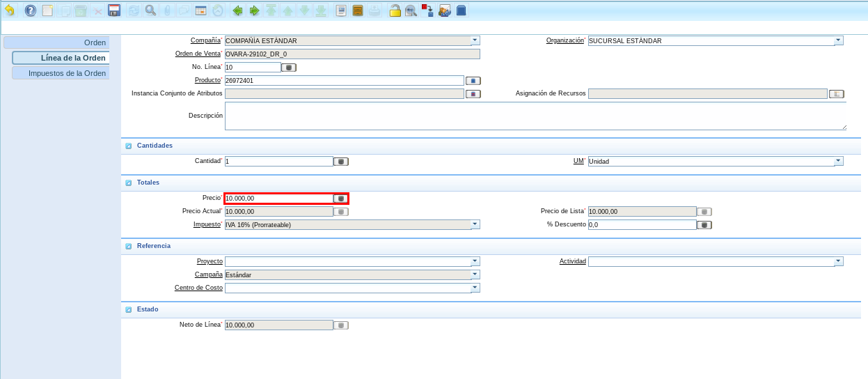Open the Impuesto IVA 16% dropdown
This screenshot has height=379, width=868.
point(475,224)
